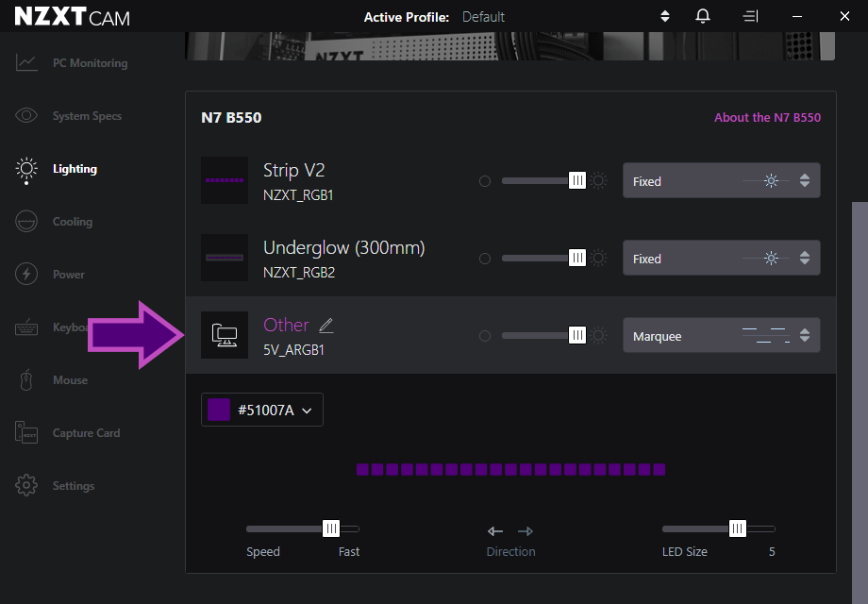Open the CAM menu icon top right
This screenshot has height=604, width=868.
point(750,16)
